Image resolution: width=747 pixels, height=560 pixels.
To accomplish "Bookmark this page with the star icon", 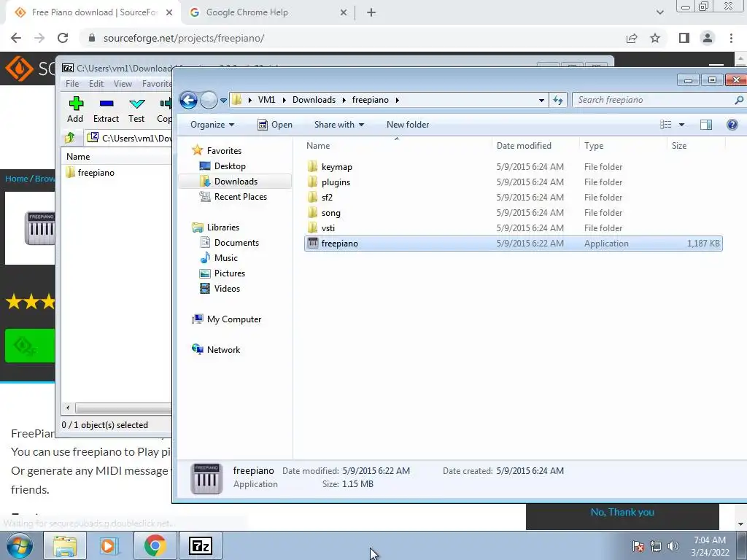I will click(655, 38).
